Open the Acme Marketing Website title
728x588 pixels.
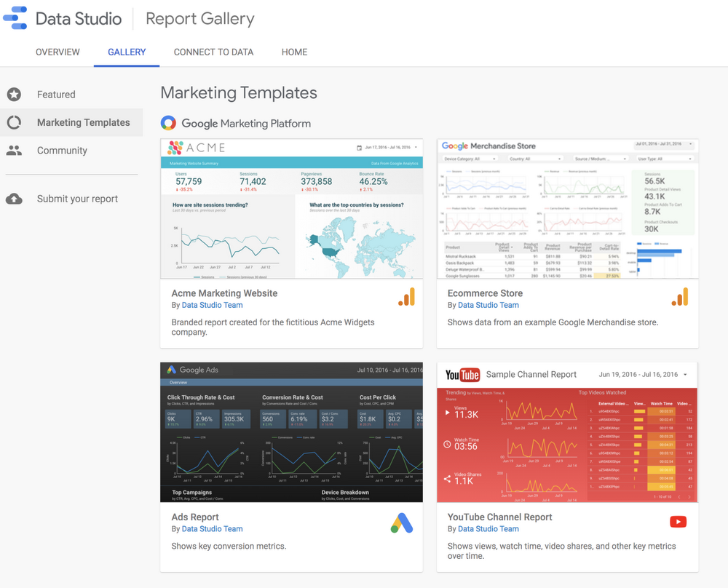pos(224,293)
